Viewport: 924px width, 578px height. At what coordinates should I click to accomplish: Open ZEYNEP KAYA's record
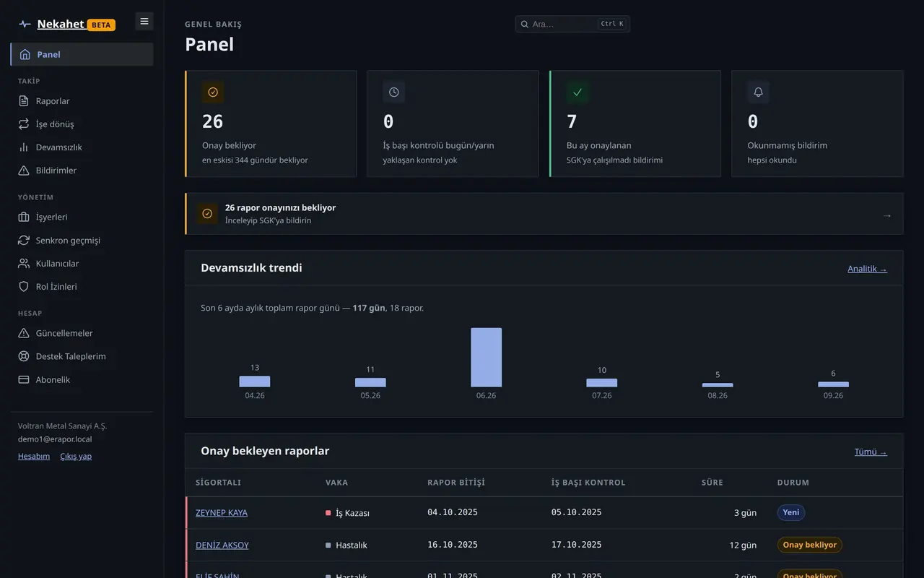222,513
